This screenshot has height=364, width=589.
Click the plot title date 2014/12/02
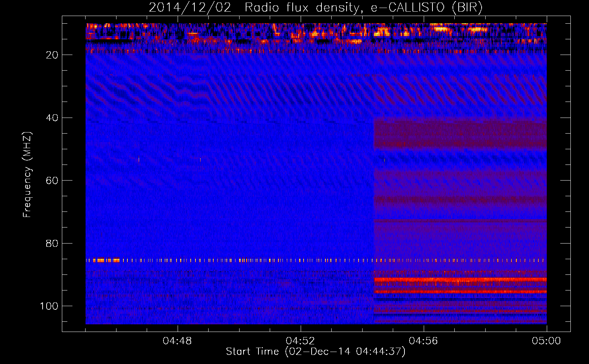pyautogui.click(x=190, y=8)
